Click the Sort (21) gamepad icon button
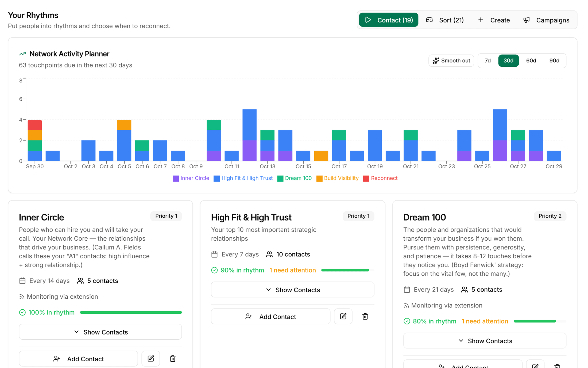This screenshot has height=368, width=588. click(445, 20)
